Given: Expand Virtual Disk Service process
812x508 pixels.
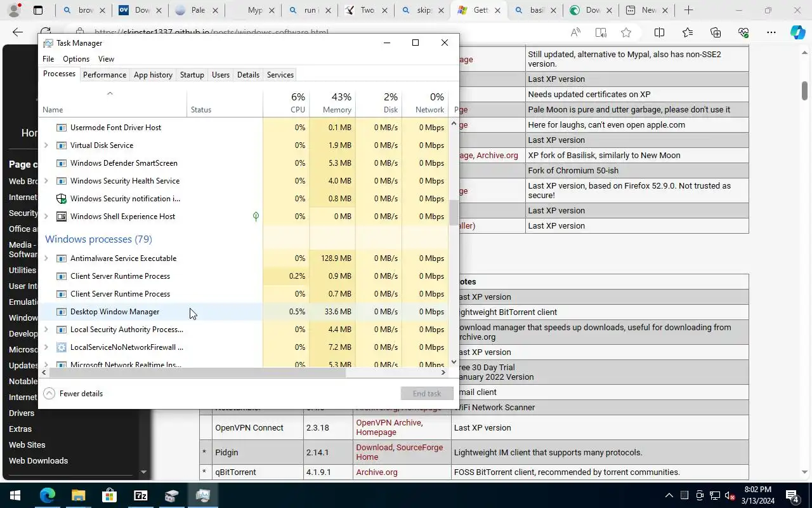Looking at the screenshot, I should (46, 145).
